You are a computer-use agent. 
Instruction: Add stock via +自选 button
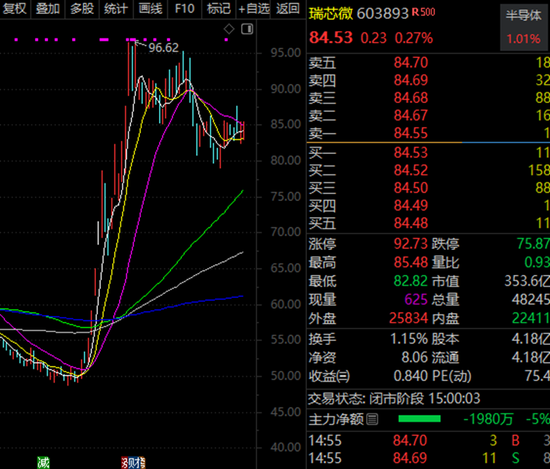click(254, 8)
